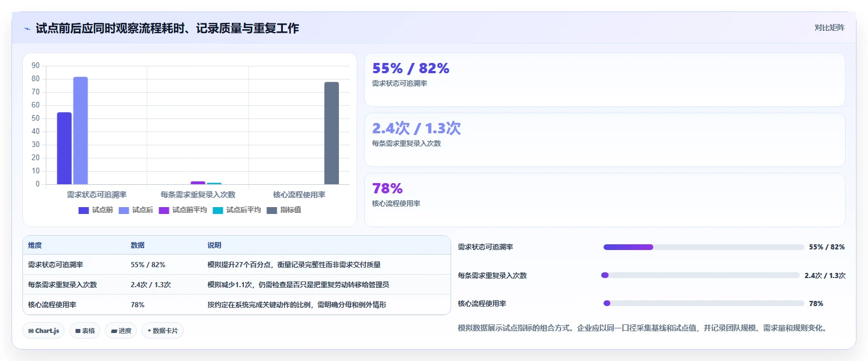Click the 50 tick on the y-axis

click(x=35, y=118)
